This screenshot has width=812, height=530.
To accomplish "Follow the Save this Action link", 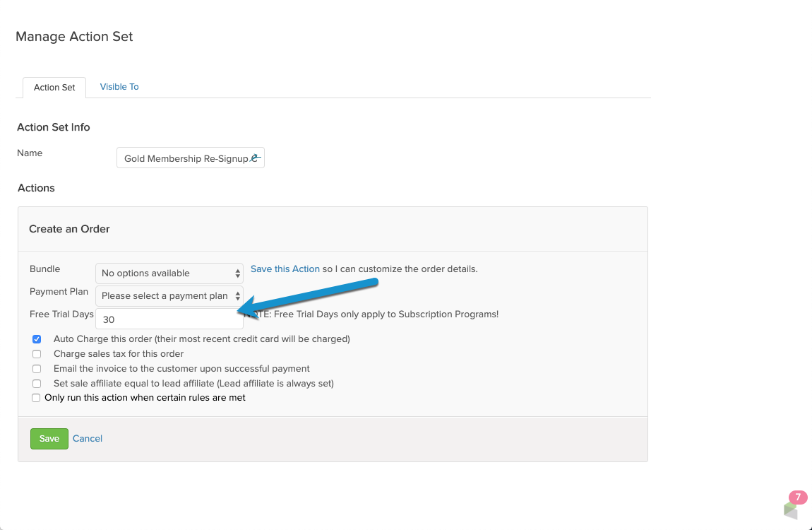I will tap(285, 269).
